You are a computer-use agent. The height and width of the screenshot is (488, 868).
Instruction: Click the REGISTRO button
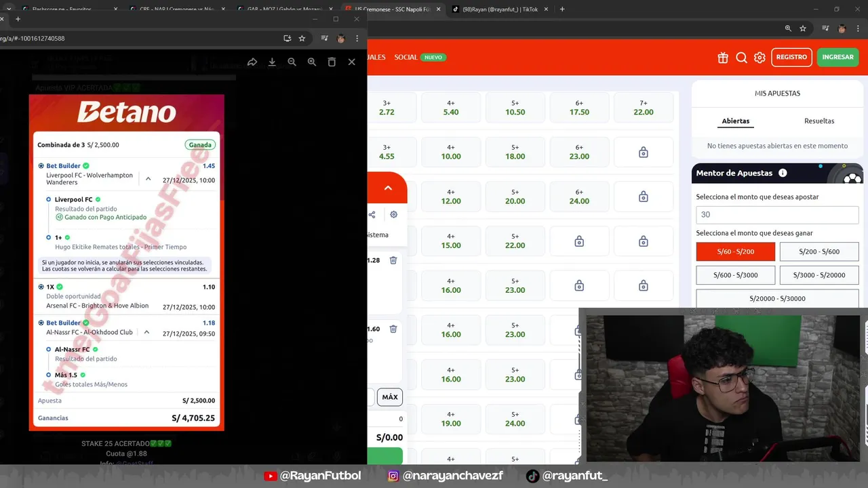[x=791, y=58]
